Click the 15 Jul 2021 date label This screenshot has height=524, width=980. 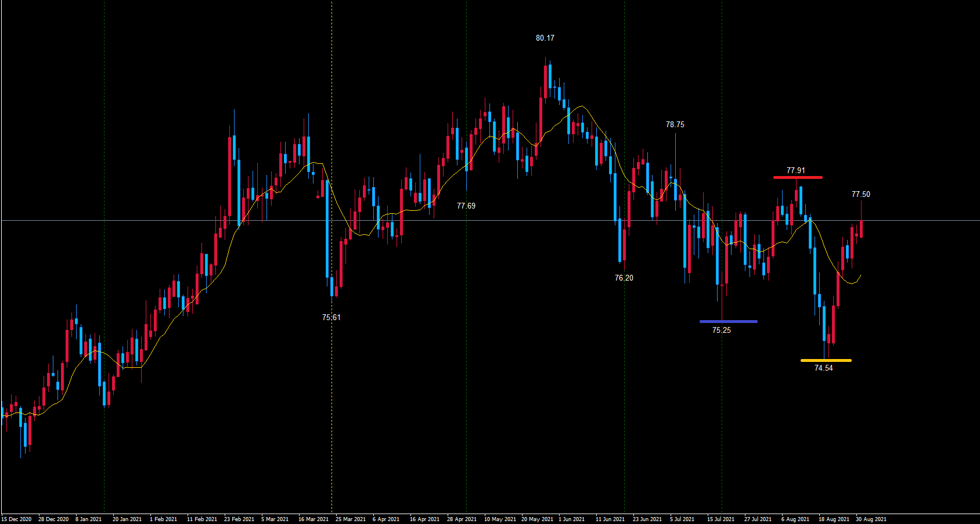pyautogui.click(x=720, y=519)
